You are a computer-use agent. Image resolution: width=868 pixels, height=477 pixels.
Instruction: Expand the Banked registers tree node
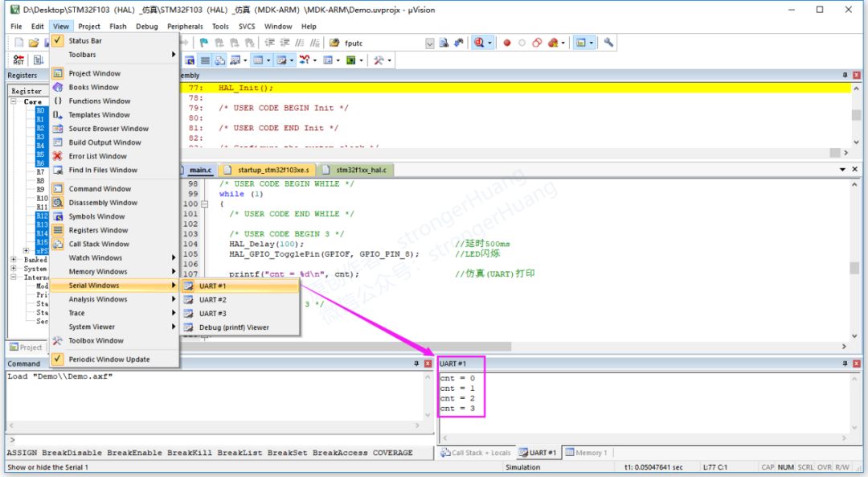14,260
